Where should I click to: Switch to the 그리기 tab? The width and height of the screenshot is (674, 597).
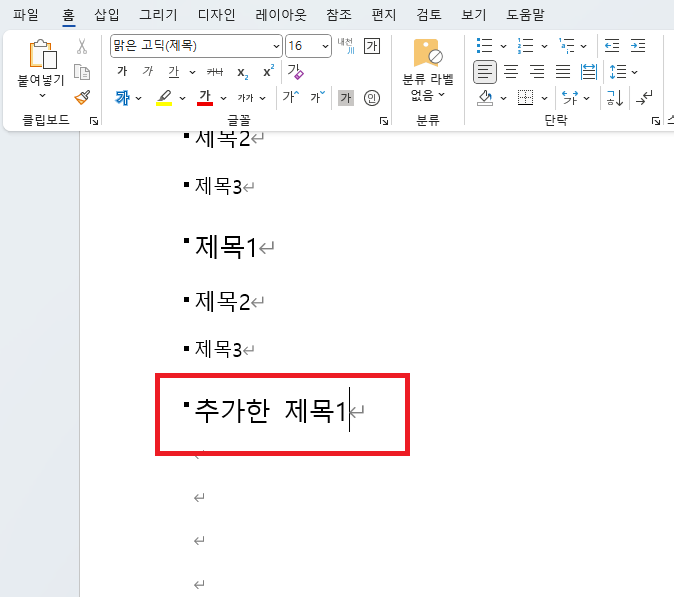158,15
